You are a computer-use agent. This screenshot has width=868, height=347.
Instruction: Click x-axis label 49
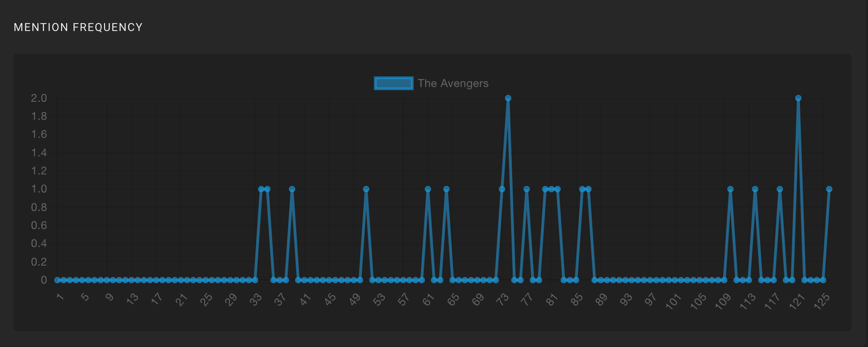coord(355,300)
